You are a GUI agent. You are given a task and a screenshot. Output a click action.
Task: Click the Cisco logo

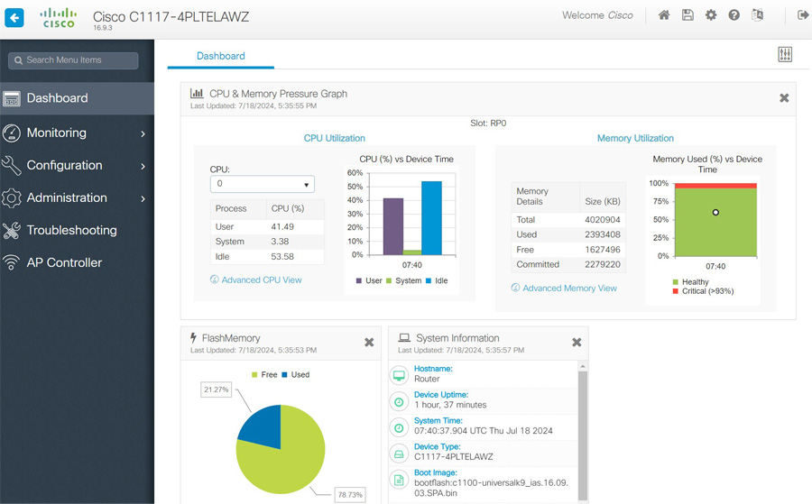(x=59, y=18)
